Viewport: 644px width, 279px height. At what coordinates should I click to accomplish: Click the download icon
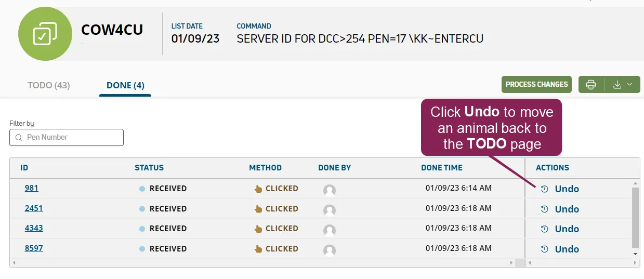tap(617, 85)
